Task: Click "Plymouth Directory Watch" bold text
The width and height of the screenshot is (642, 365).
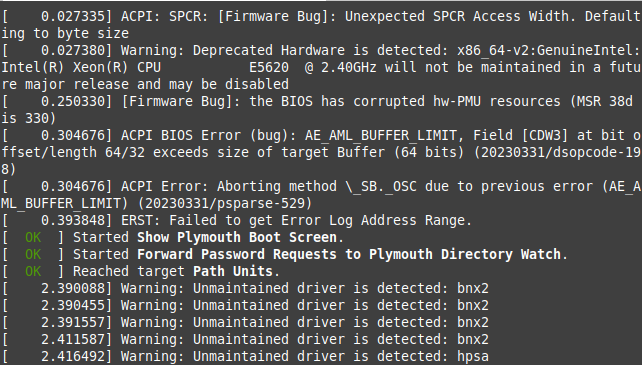Action: (465, 255)
